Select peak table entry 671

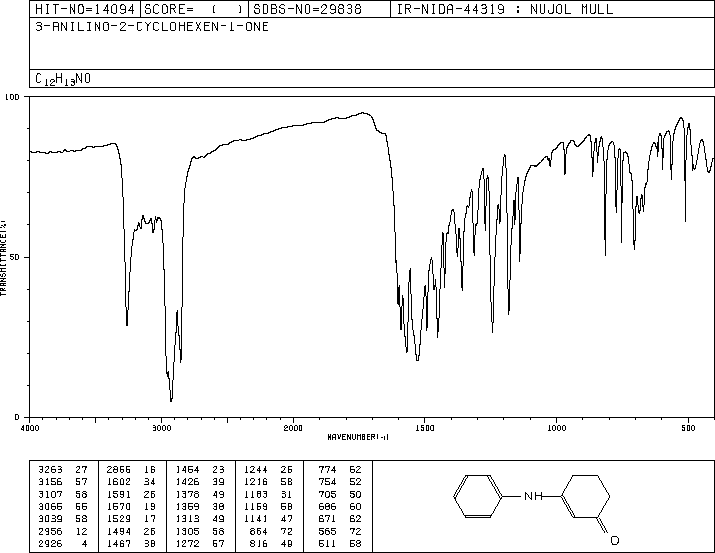point(327,519)
